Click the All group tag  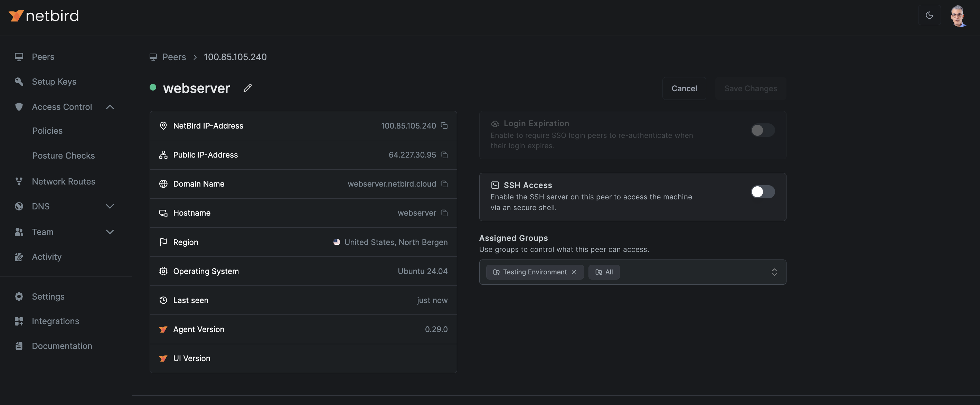coord(604,272)
